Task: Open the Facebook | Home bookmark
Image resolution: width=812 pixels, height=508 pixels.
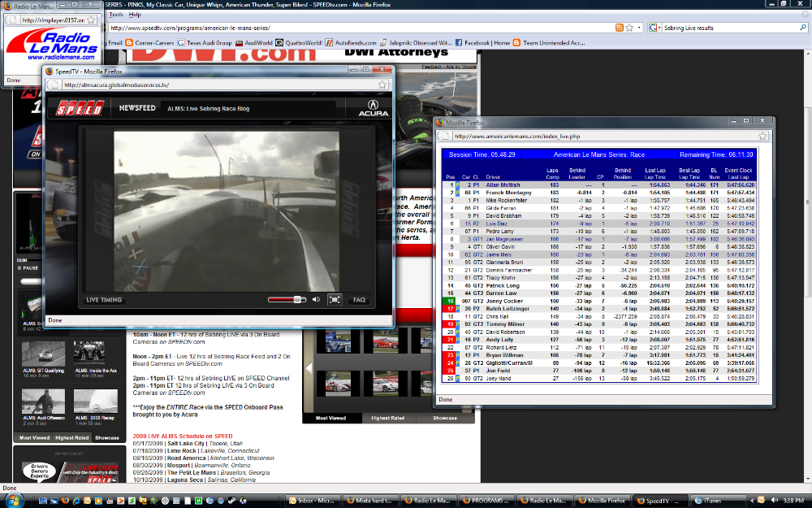Action: pos(482,43)
